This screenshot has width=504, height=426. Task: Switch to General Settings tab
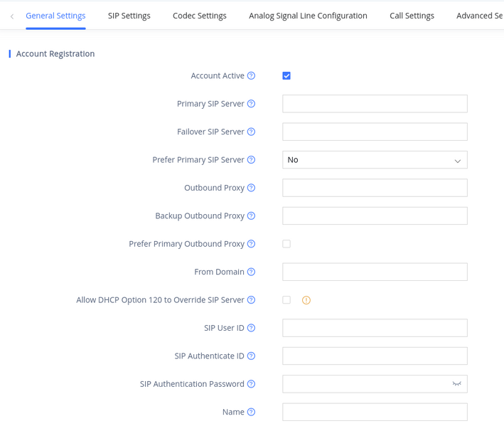(x=55, y=16)
